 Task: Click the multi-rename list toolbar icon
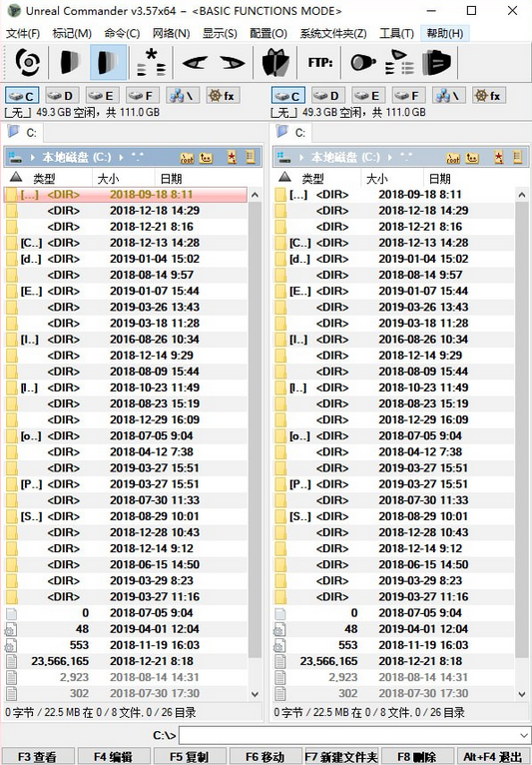[399, 63]
